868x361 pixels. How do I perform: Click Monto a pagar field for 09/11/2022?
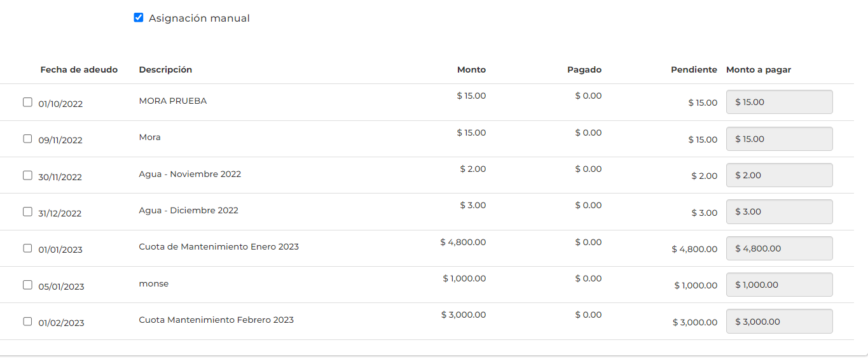click(779, 139)
